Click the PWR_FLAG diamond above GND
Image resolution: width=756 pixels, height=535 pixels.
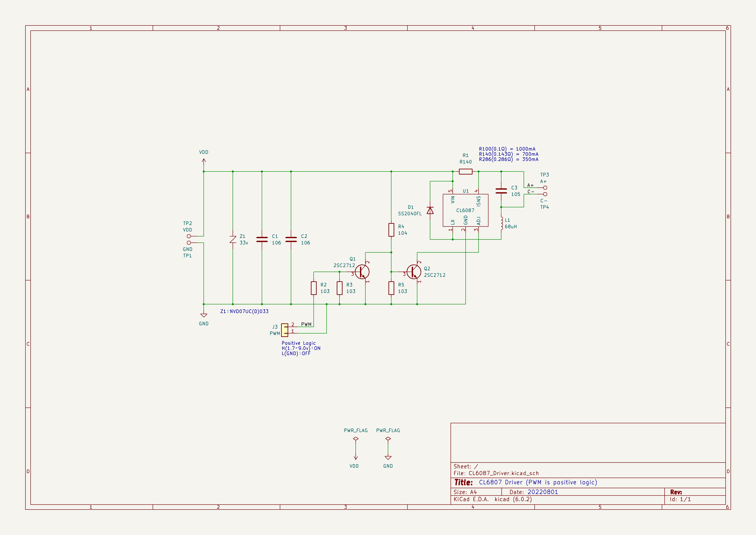(388, 439)
